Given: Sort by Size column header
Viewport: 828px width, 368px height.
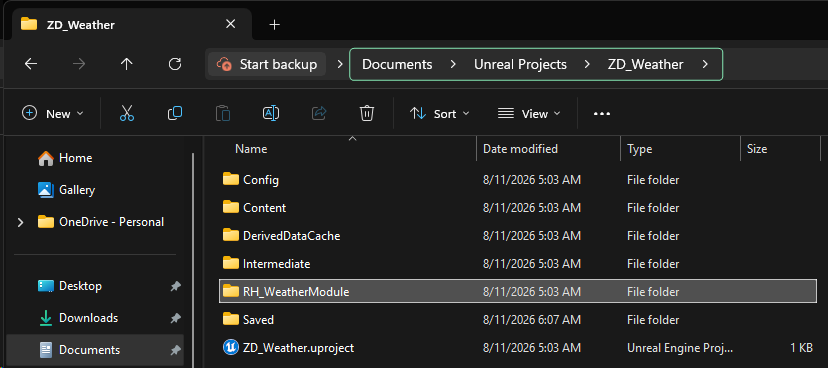Looking at the screenshot, I should pos(757,149).
